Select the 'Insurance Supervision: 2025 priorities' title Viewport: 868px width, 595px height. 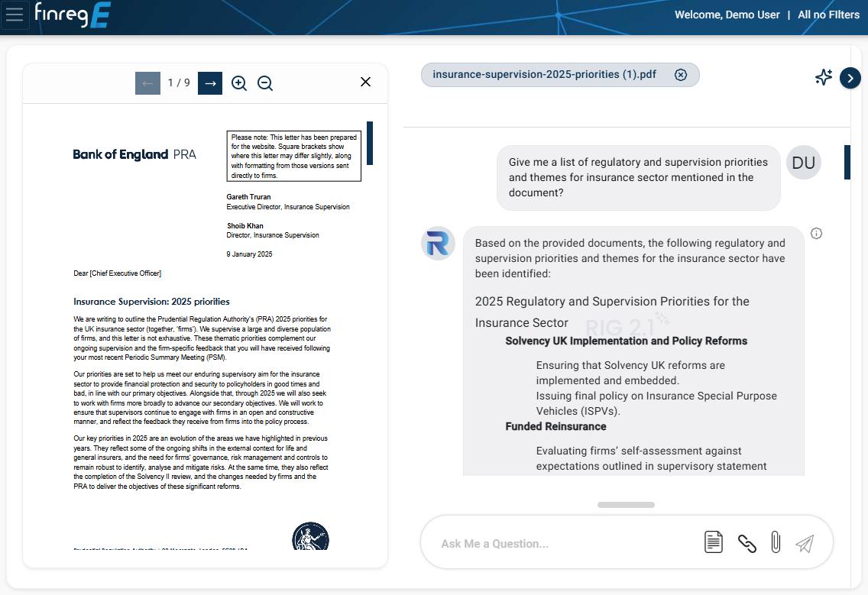click(x=152, y=302)
